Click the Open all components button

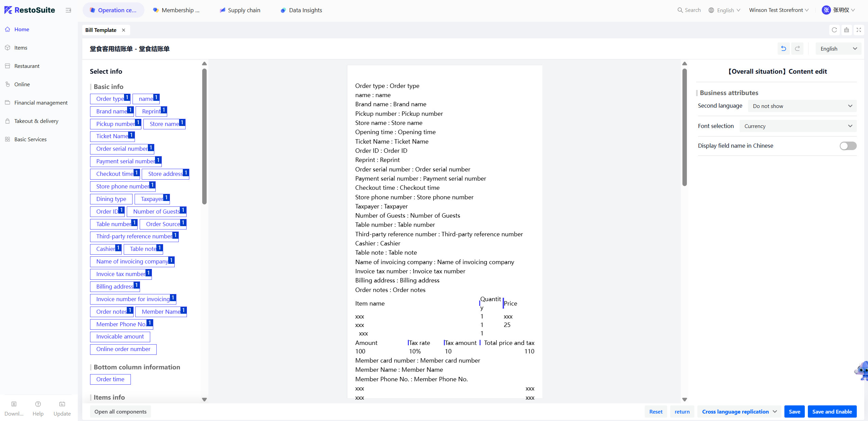coord(120,411)
